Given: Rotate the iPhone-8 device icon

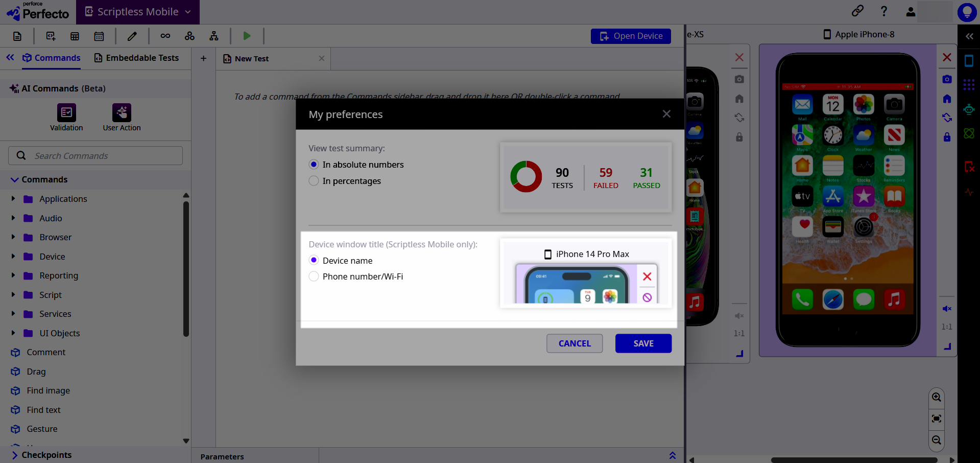Looking at the screenshot, I should [x=947, y=118].
